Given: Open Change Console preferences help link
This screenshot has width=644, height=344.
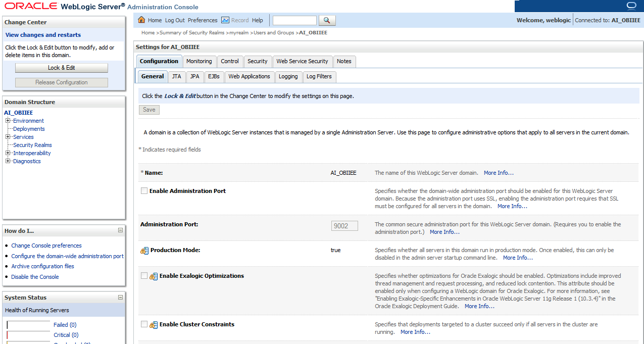Looking at the screenshot, I should [46, 245].
